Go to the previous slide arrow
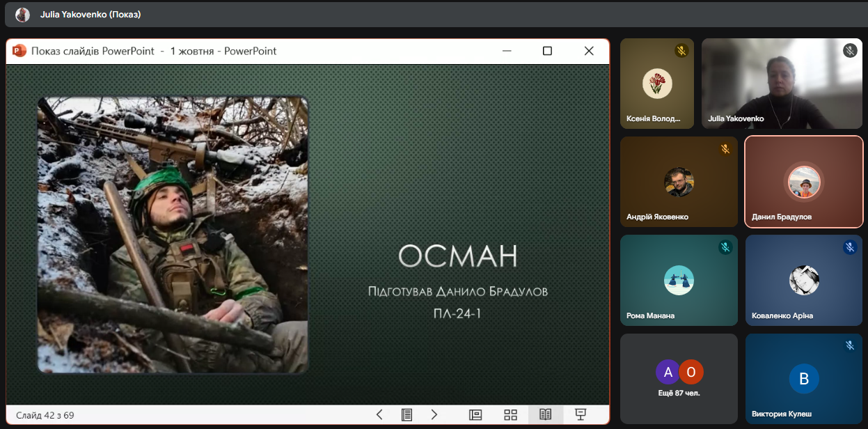 379,415
